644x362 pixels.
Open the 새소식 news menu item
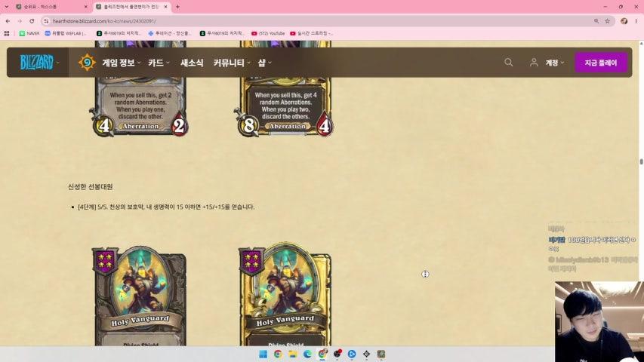click(192, 63)
